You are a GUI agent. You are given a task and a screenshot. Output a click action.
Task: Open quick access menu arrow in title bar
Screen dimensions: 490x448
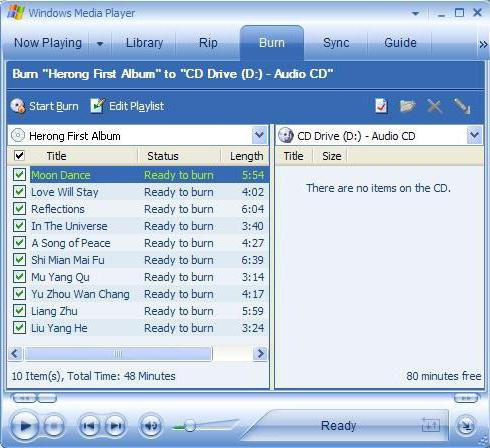415,14
